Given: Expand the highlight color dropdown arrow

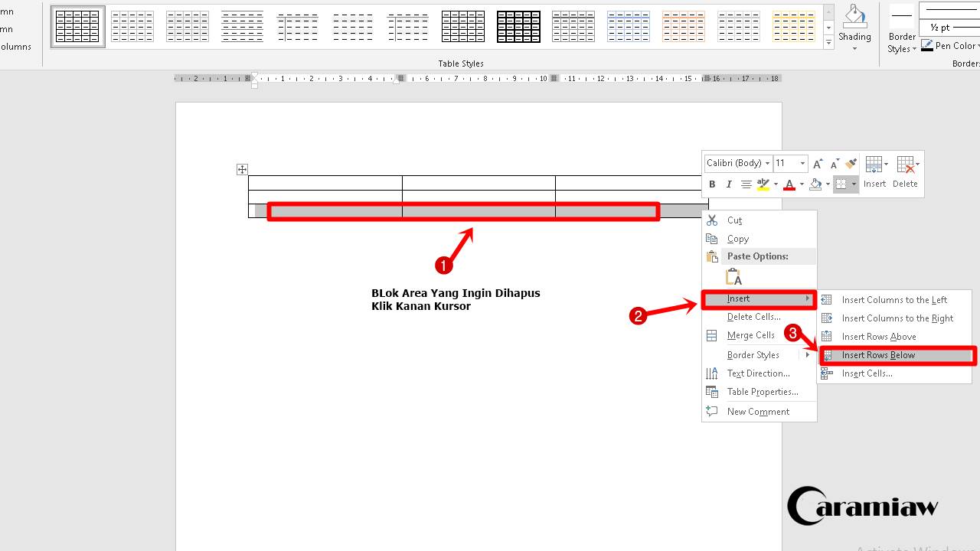Looking at the screenshot, I should pos(776,184).
